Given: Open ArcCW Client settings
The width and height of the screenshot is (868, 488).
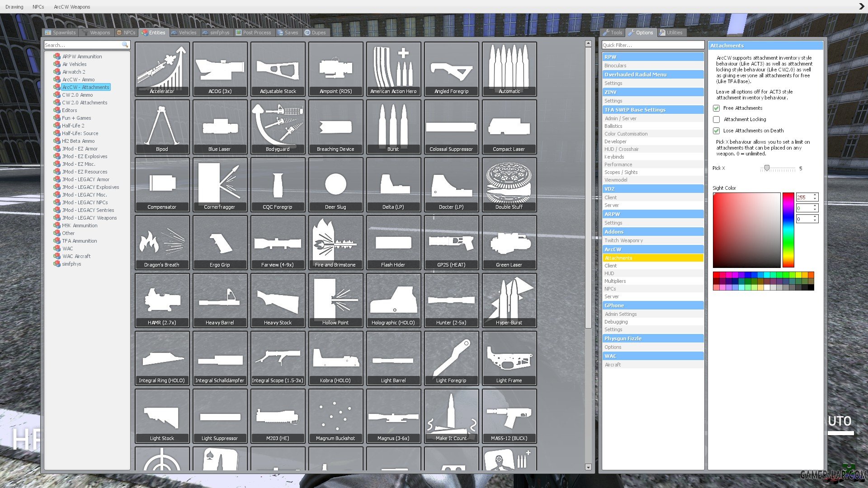Looking at the screenshot, I should pos(653,266).
